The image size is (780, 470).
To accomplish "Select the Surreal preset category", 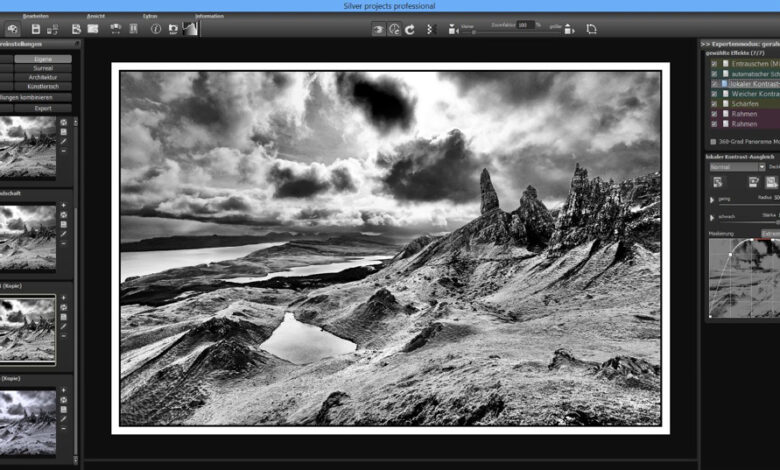I will [43, 68].
